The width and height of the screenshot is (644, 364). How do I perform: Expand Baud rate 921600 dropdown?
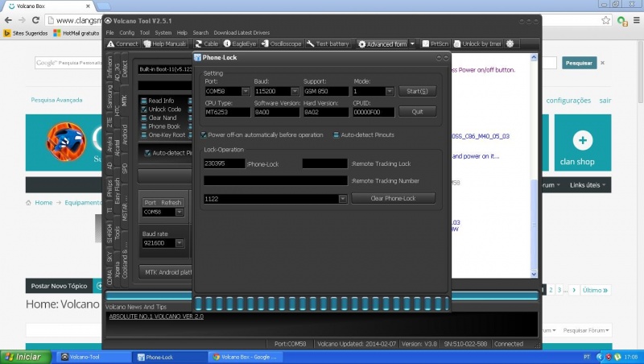click(179, 243)
